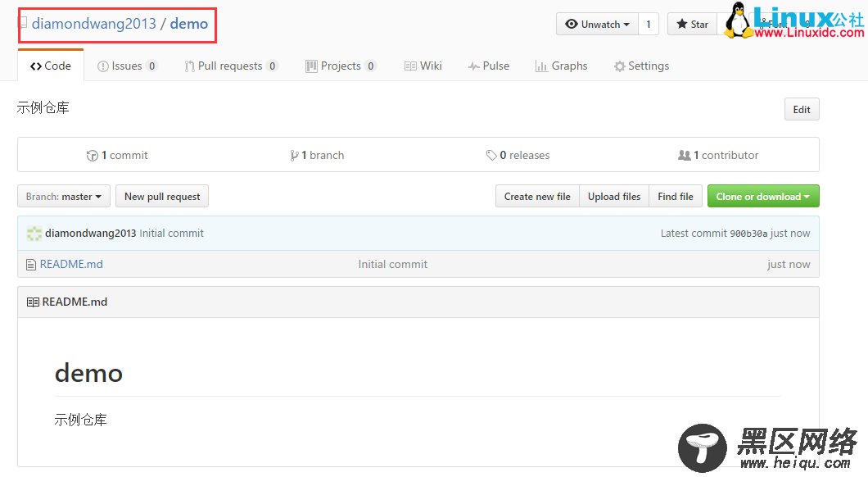Click the star icon
Screen dimensions: 868x477
[682, 24]
